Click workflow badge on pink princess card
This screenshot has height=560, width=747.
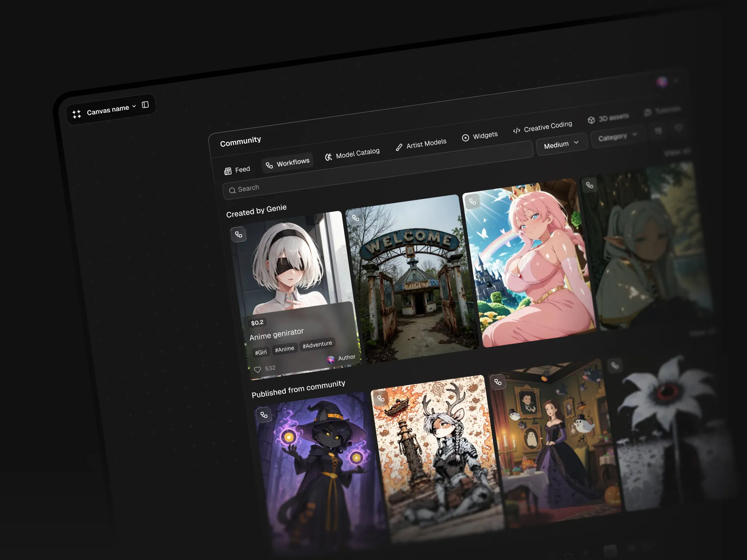coord(473,201)
